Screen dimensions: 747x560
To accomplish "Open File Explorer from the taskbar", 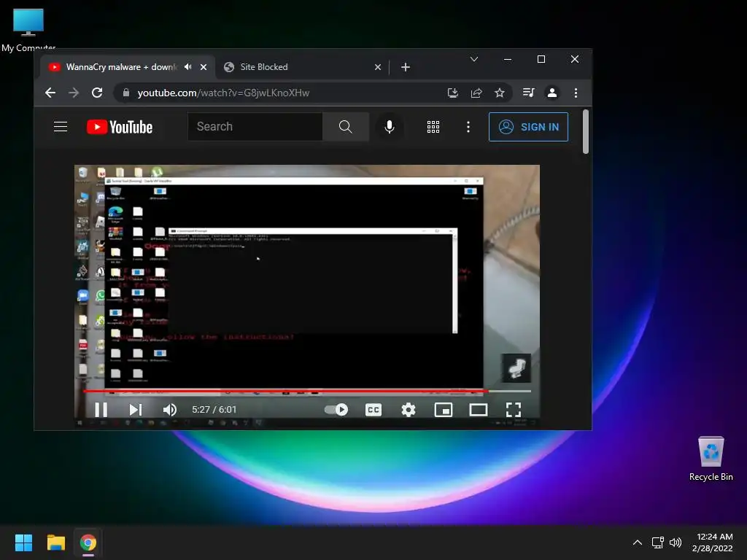I will [x=55, y=542].
